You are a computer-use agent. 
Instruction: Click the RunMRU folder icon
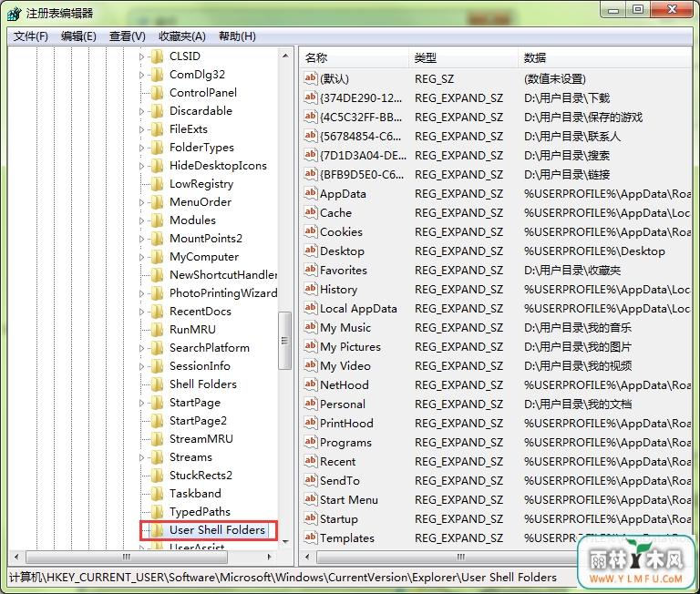157,330
